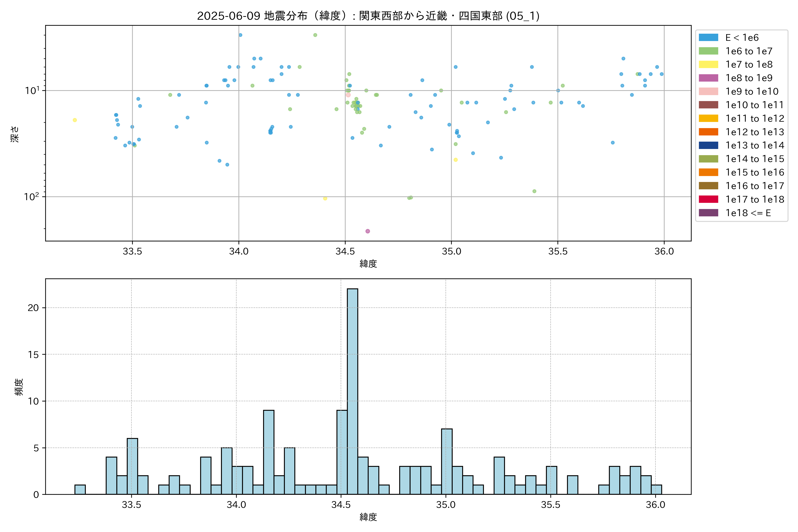Click the scatter plot's 緯度 x-axis label
This screenshot has width=798, height=532.
[x=368, y=264]
